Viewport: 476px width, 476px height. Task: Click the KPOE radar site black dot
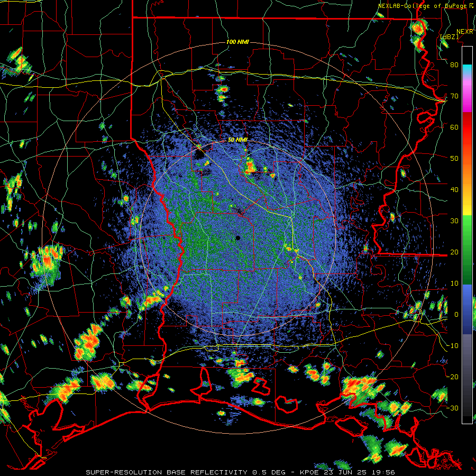click(238, 238)
